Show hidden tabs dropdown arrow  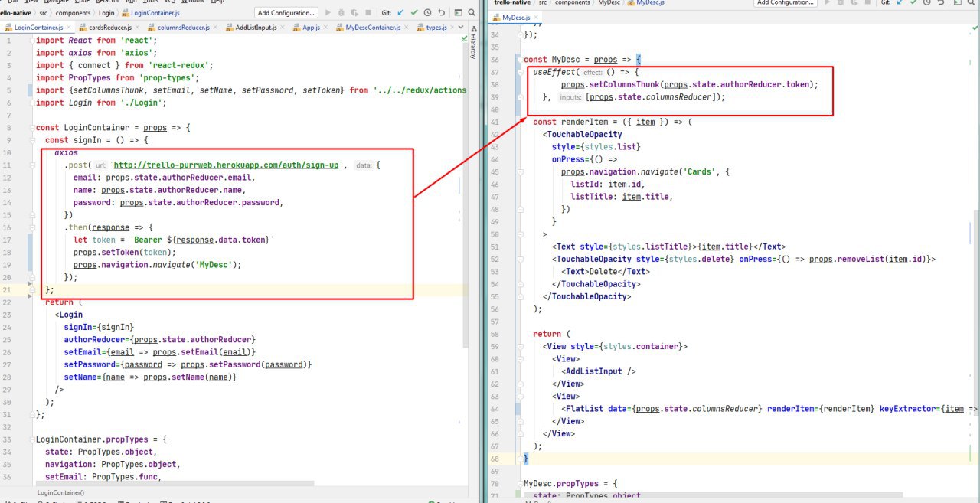click(461, 28)
